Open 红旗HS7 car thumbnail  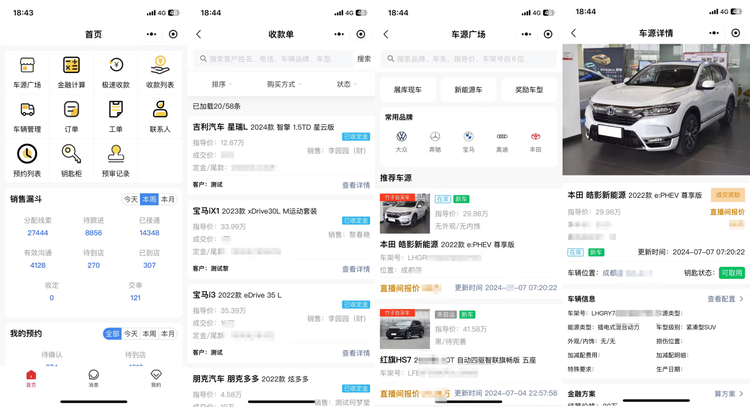pos(405,329)
